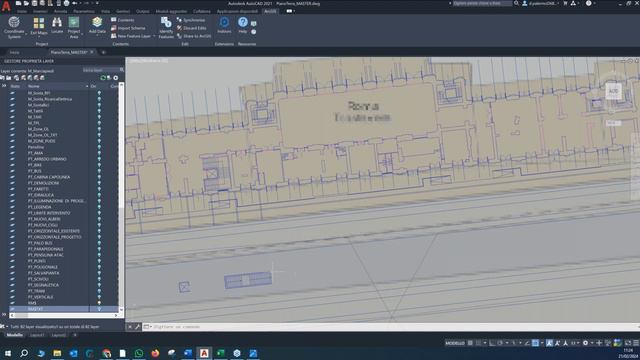Screen dimensions: 640x360
Task: Click the layer search input field
Action: click(100, 70)
